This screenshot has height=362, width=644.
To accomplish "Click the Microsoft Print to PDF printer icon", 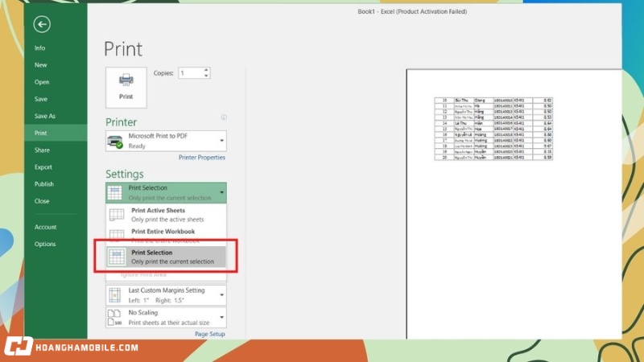I will coord(115,142).
